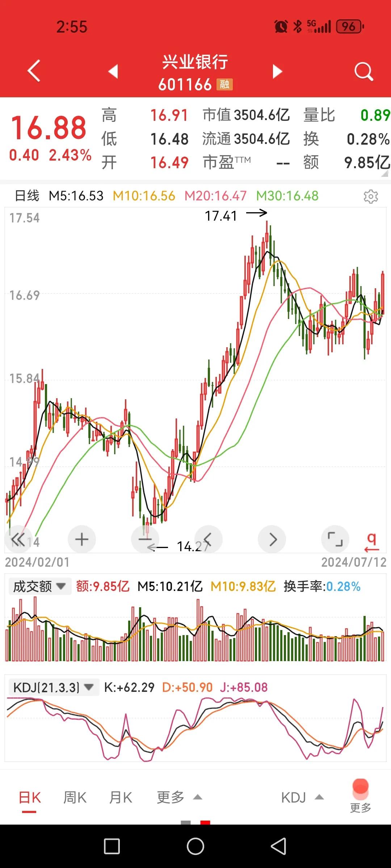
Task: Zoom out chart with minus button
Action: pos(145,539)
